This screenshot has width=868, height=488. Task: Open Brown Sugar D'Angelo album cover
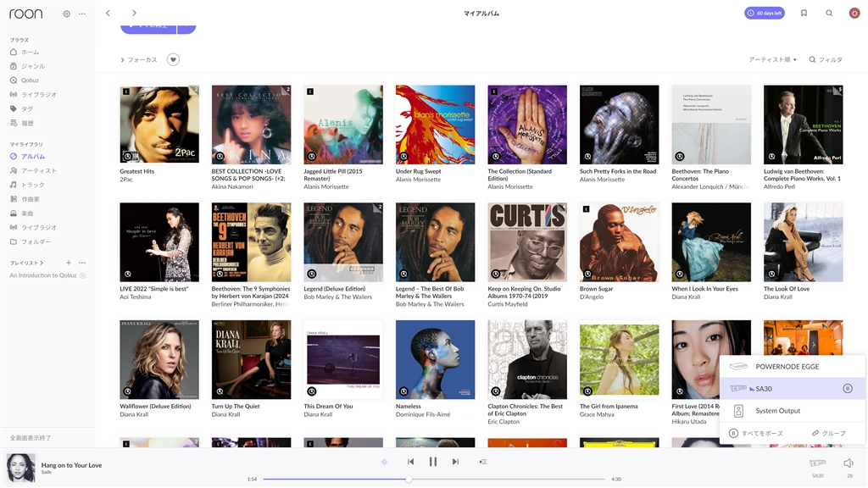[620, 242]
